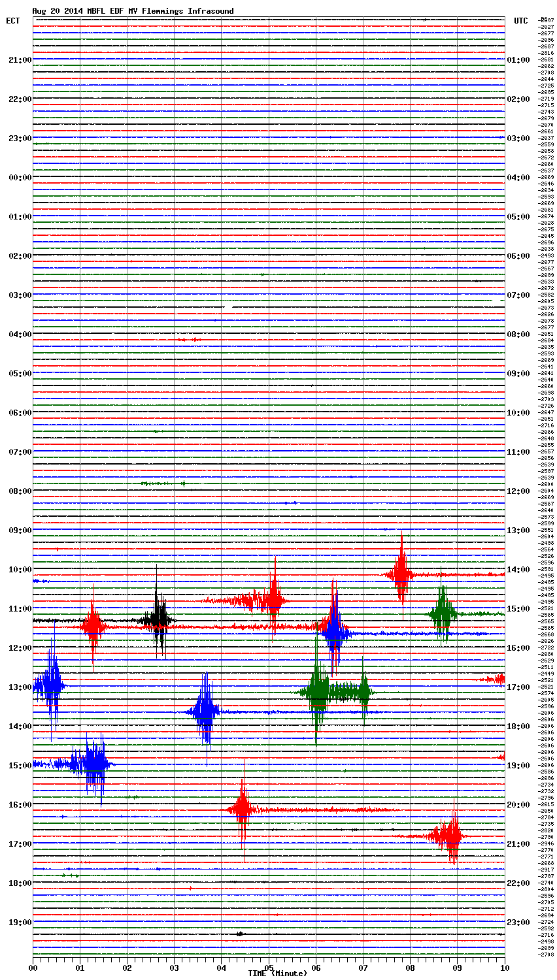The width and height of the screenshot is (557, 980).
Task: Click the UTC axis label 20:00
Action: 518,805
